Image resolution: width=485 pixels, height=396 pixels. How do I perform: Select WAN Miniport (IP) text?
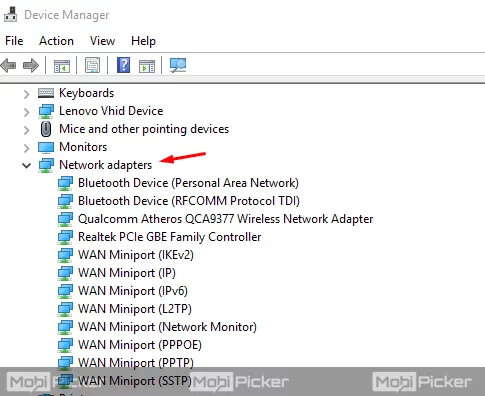[x=127, y=273]
